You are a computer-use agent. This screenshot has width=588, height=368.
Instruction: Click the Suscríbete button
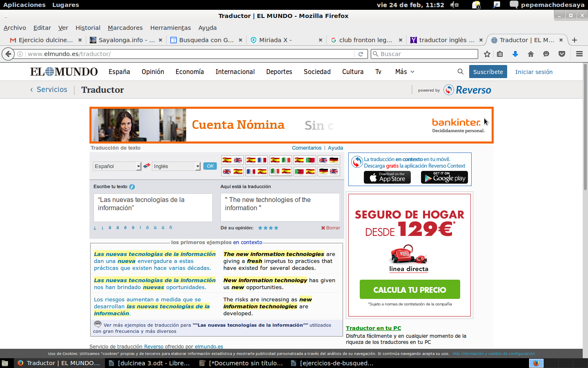(488, 72)
